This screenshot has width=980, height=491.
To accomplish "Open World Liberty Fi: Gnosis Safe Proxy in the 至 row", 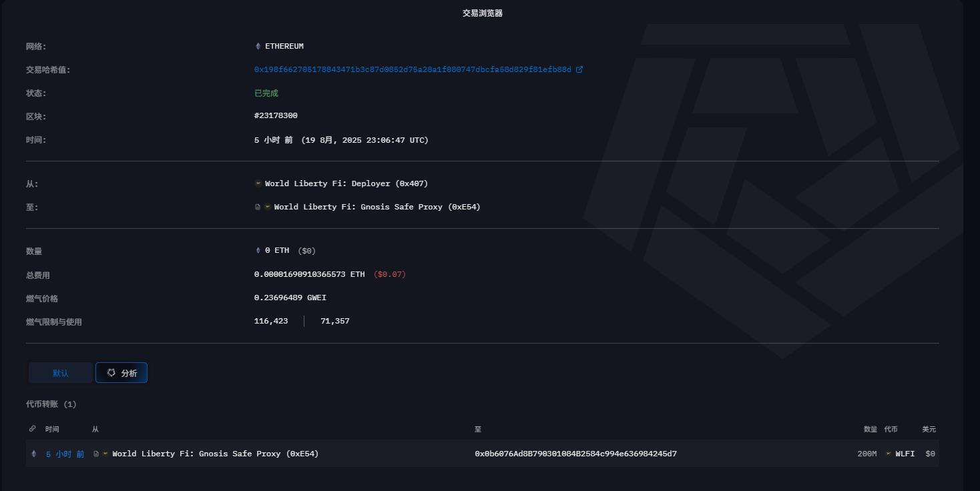I will tap(377, 207).
